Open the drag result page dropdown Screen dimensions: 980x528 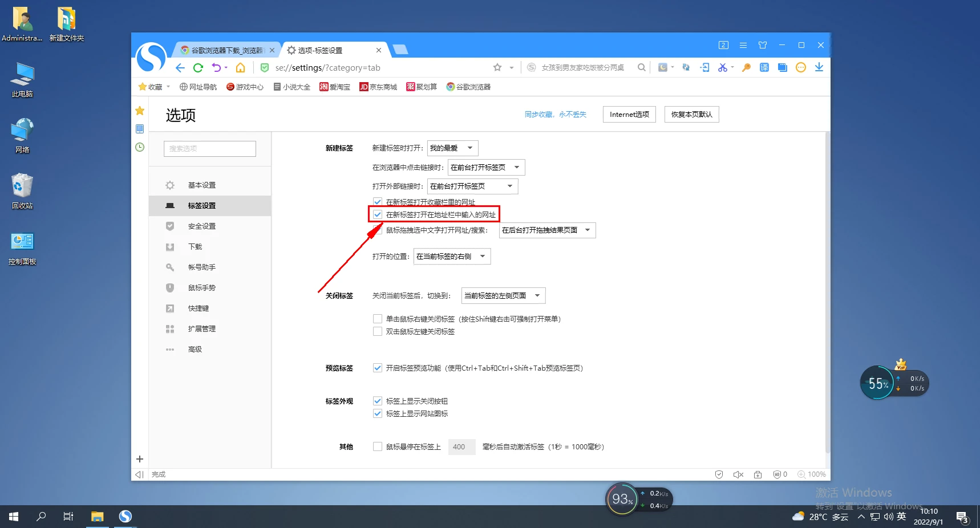coord(548,230)
